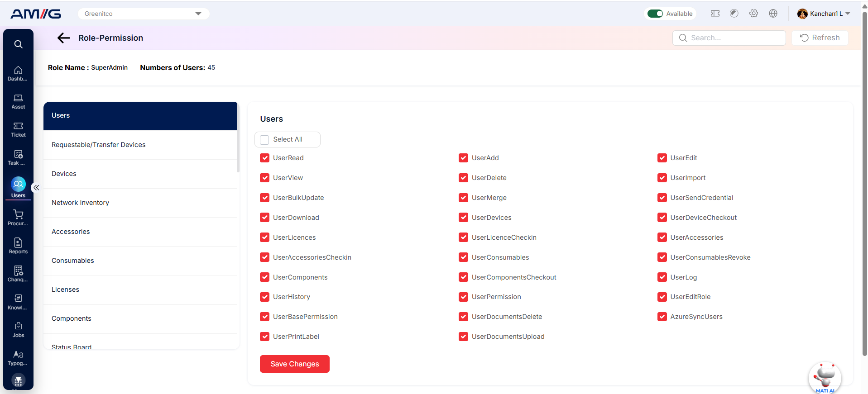The height and width of the screenshot is (394, 868).
Task: Open the Greenitco organization dropdown
Action: (x=144, y=14)
